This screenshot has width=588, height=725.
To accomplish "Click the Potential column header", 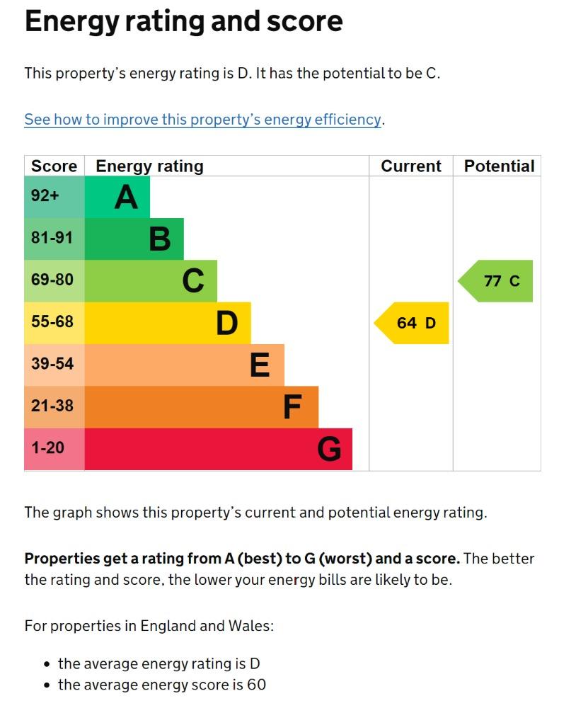I will point(499,166).
